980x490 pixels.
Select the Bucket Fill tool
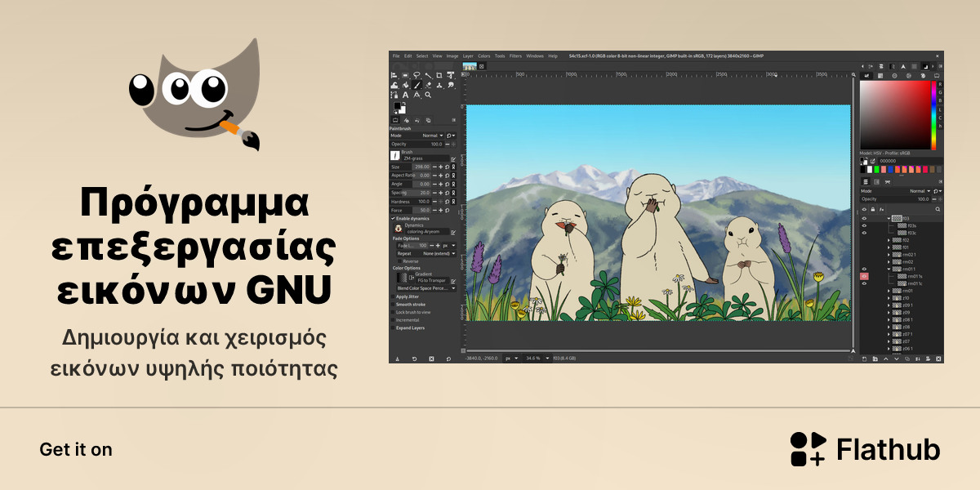[405, 85]
